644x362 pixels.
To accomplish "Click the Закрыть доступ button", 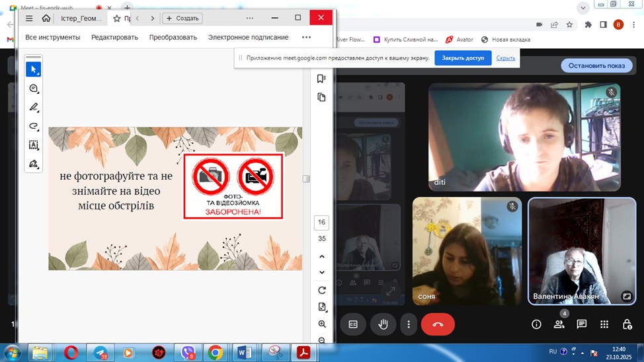I will point(463,58).
